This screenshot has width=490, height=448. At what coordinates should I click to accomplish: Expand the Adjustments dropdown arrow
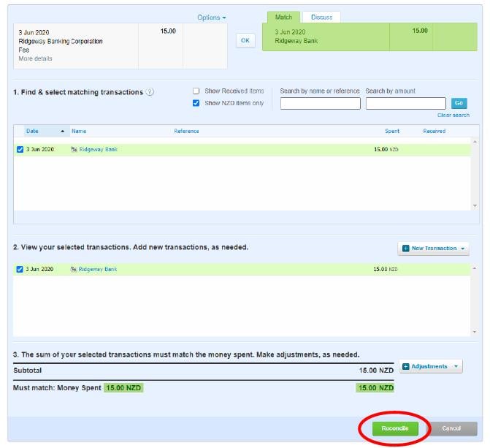[456, 366]
